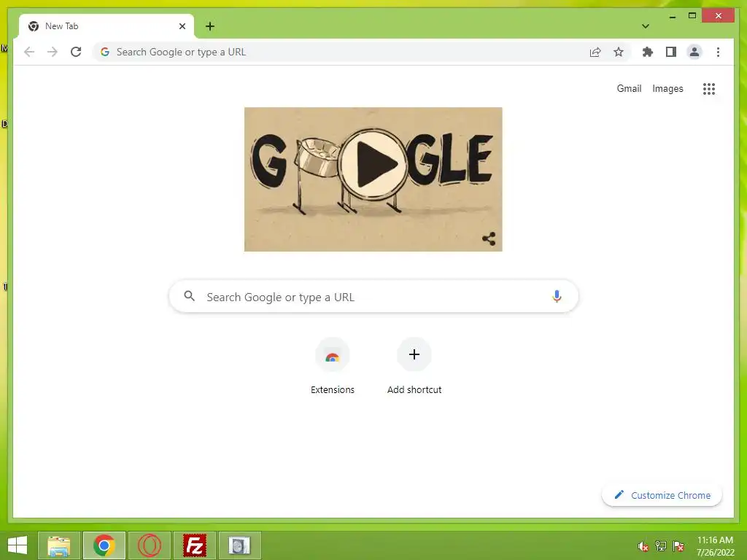Viewport: 747px width, 560px height.
Task: Open the profile avatar menu
Action: [x=694, y=52]
